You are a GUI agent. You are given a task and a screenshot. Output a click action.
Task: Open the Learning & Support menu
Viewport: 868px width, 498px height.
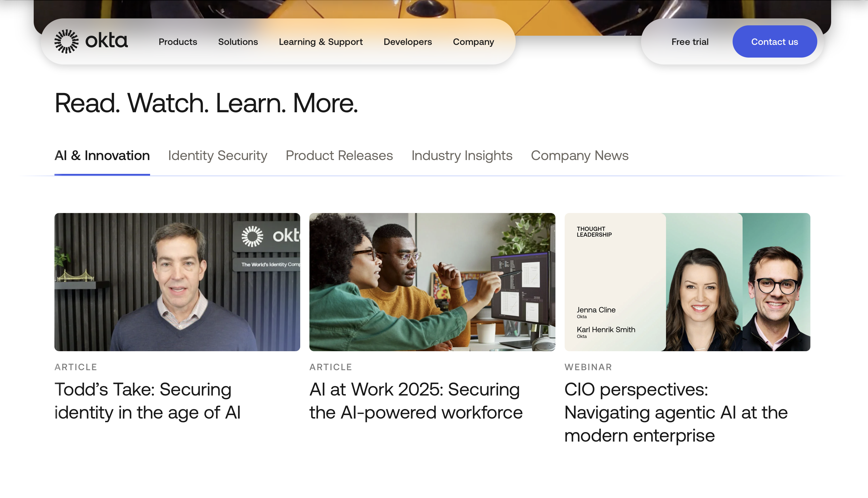[320, 42]
